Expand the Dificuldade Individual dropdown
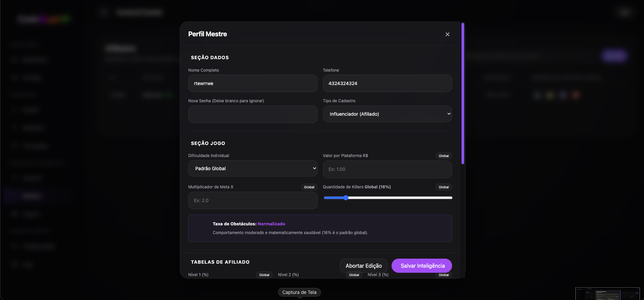Viewport: 644px width, 300px height. 253,168
